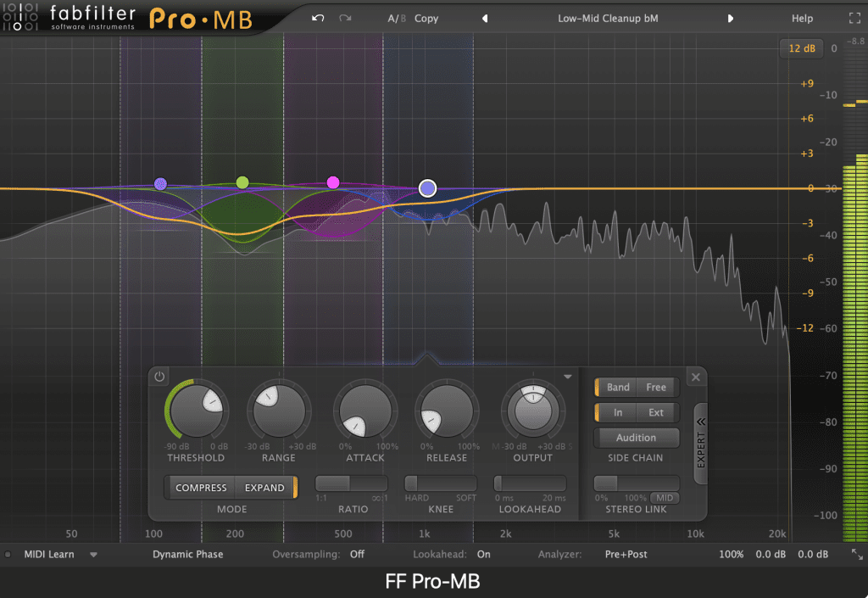Click the Range knob
This screenshot has height=598, width=868.
279,411
